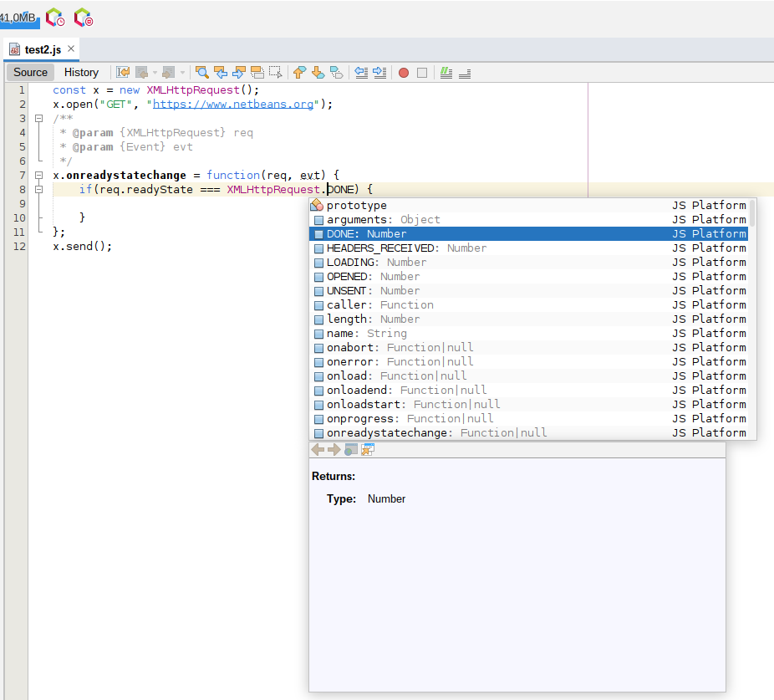The image size is (774, 700).
Task: Select caller: Function completion item
Action: (x=528, y=304)
